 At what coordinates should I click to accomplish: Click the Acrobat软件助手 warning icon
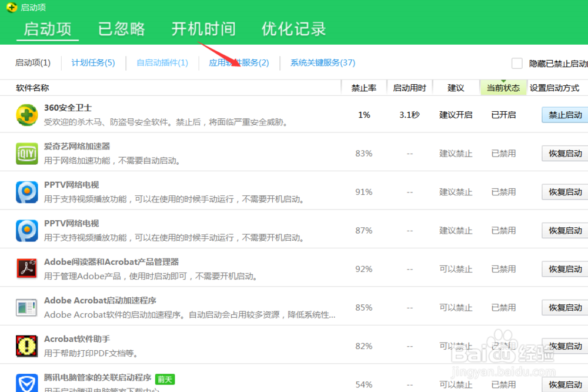[x=26, y=346]
